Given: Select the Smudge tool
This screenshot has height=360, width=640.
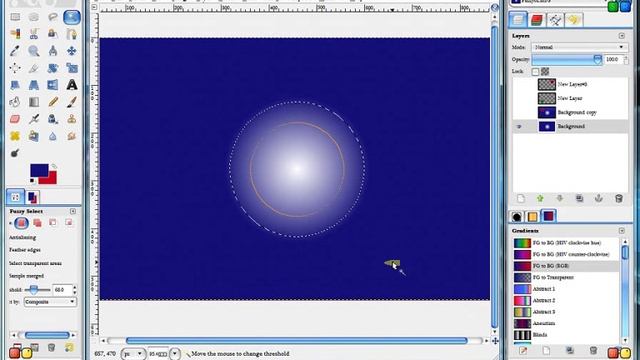Looking at the screenshot, I should (72, 136).
